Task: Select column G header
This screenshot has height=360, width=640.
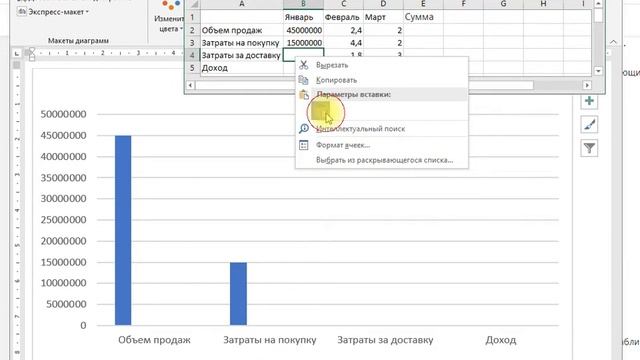Action: (503, 4)
